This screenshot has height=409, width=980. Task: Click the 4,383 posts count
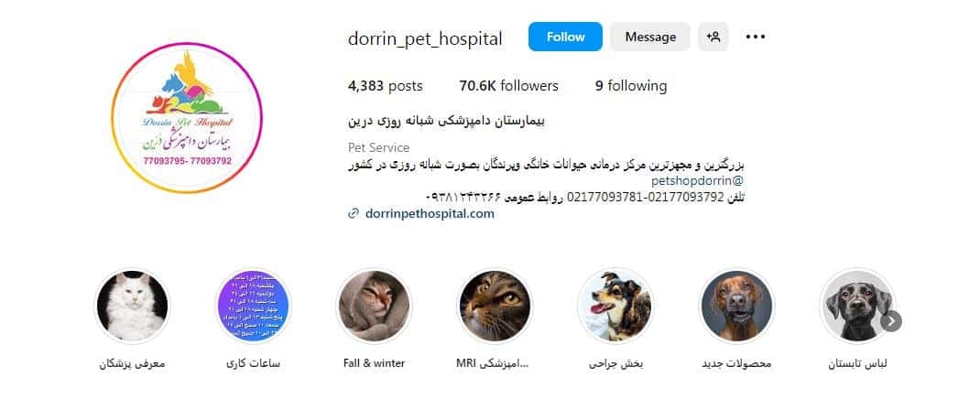coord(385,86)
